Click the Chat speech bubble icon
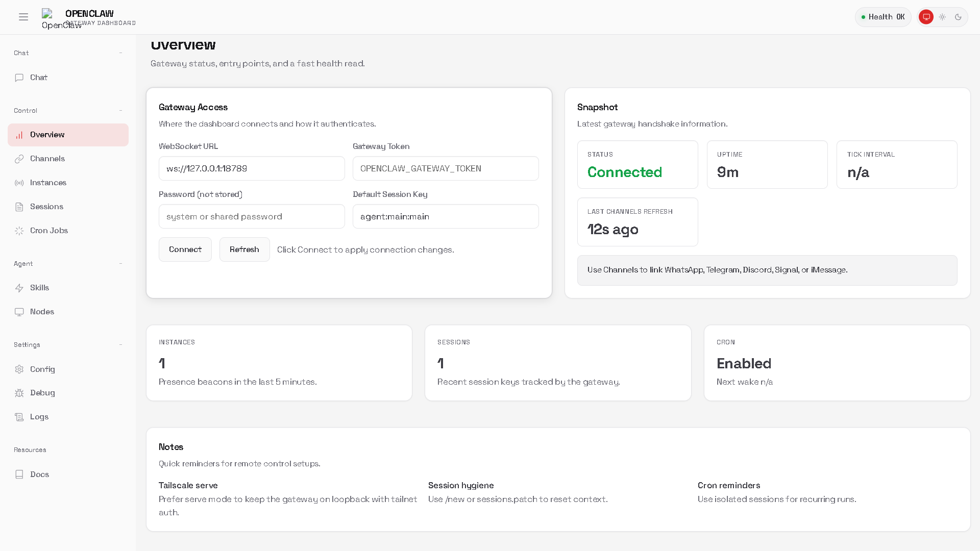 pyautogui.click(x=19, y=78)
